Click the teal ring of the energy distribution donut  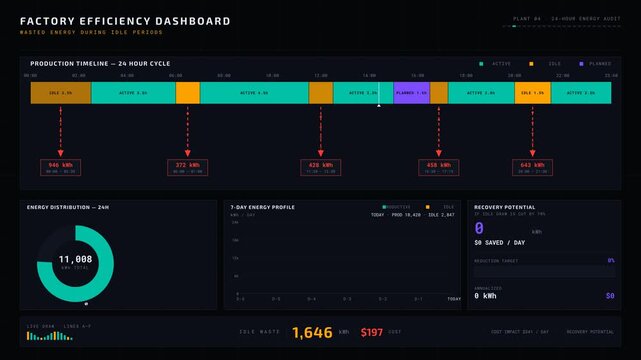click(x=107, y=264)
